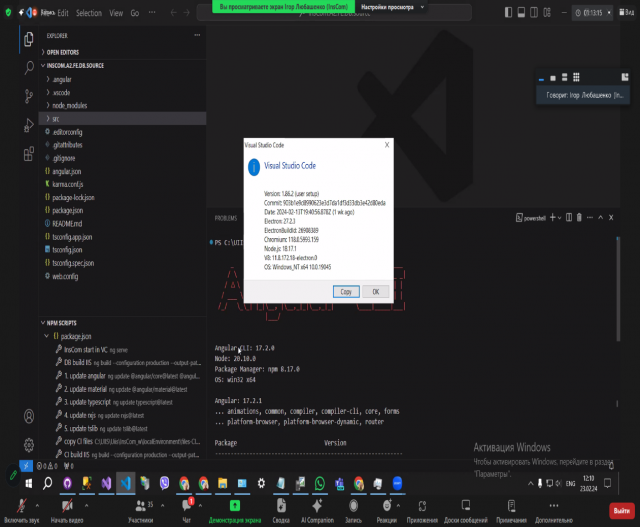
Task: Open Zoom Whiteboards
Action: [x=466, y=510]
